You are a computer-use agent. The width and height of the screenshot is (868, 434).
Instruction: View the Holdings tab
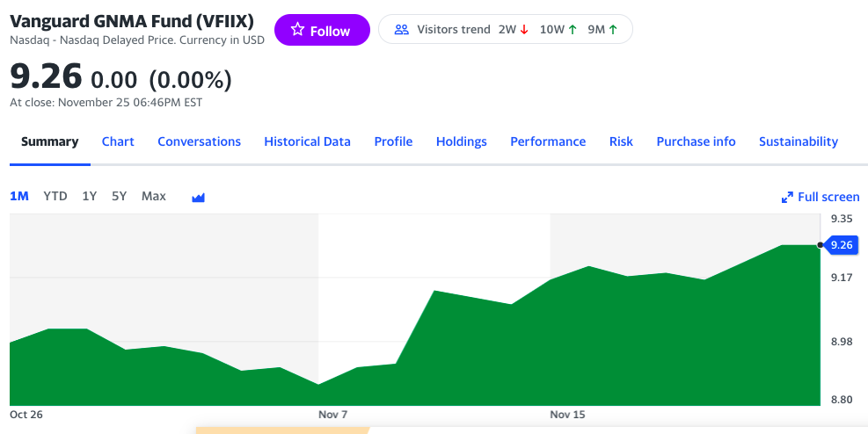[461, 141]
